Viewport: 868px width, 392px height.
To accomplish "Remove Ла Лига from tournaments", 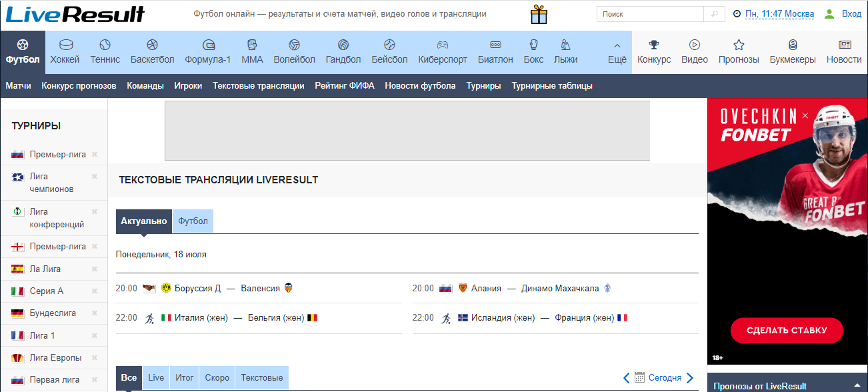I will pos(95,269).
